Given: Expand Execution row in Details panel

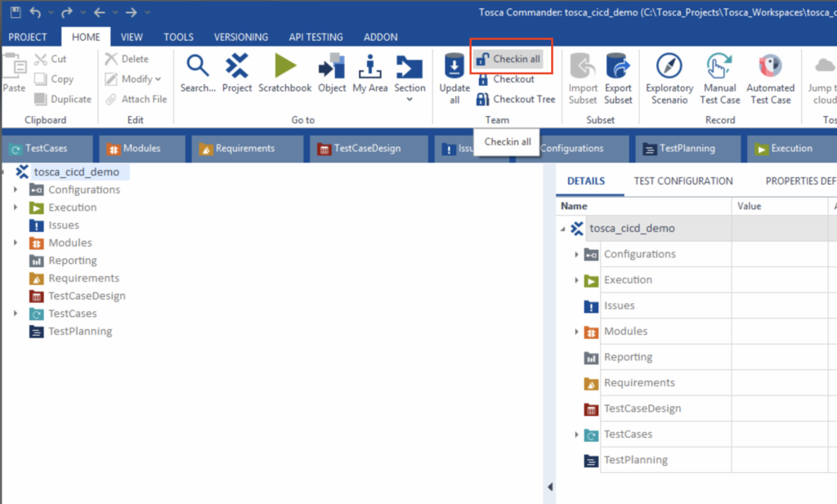Looking at the screenshot, I should [x=576, y=280].
